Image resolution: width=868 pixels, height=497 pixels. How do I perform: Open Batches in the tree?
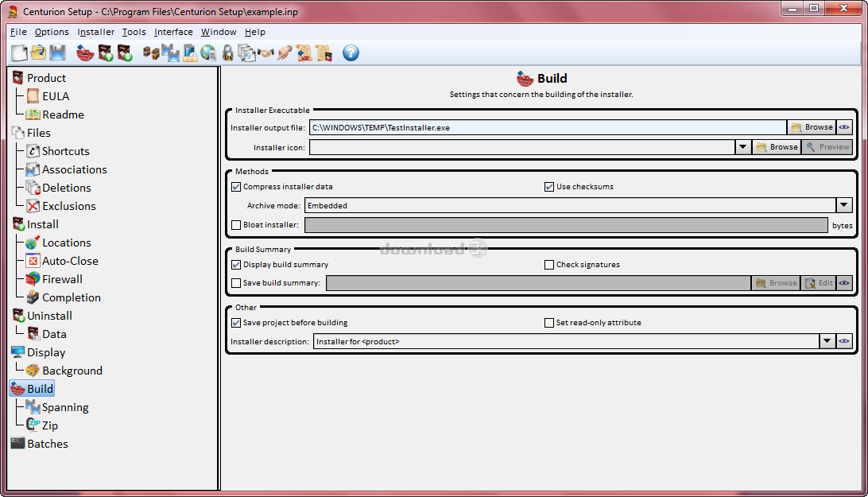(47, 444)
